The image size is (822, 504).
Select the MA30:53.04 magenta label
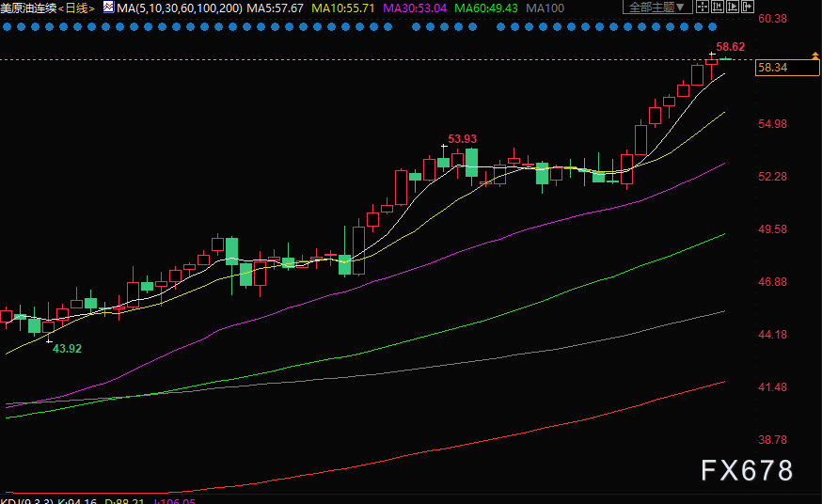[x=415, y=8]
